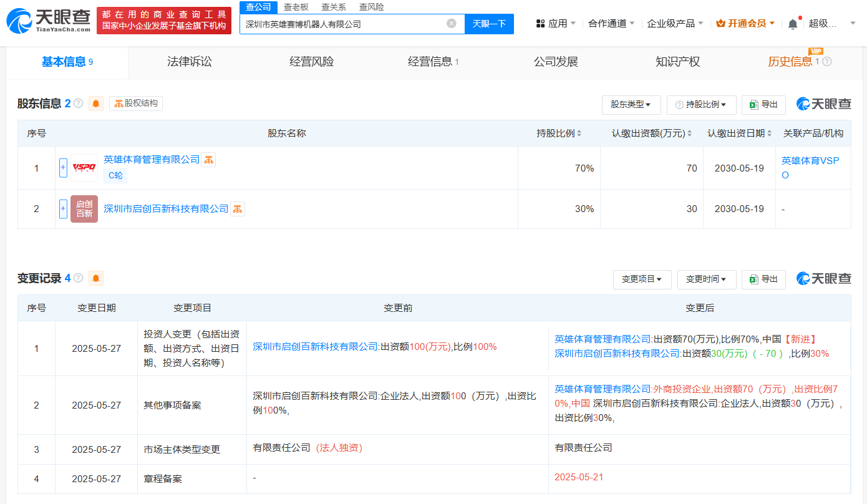
Task: Switch to the 法律诉讼 tab
Action: (x=190, y=62)
